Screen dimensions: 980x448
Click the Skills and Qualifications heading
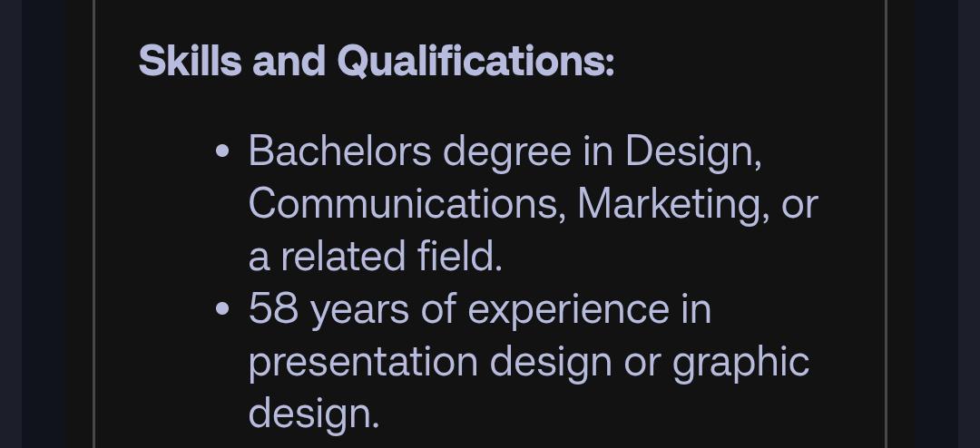tap(376, 62)
